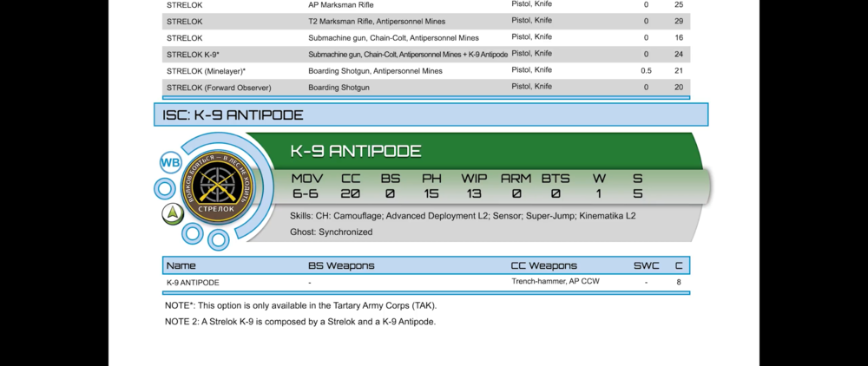This screenshot has height=366, width=868.
Task: Select the ISC: K-9 ANTIPODE header
Action: pos(431,115)
